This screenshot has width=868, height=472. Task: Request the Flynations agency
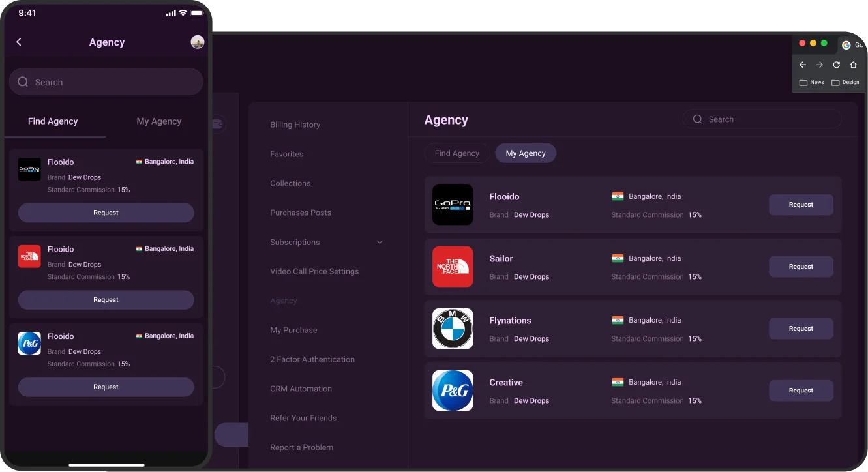click(801, 329)
